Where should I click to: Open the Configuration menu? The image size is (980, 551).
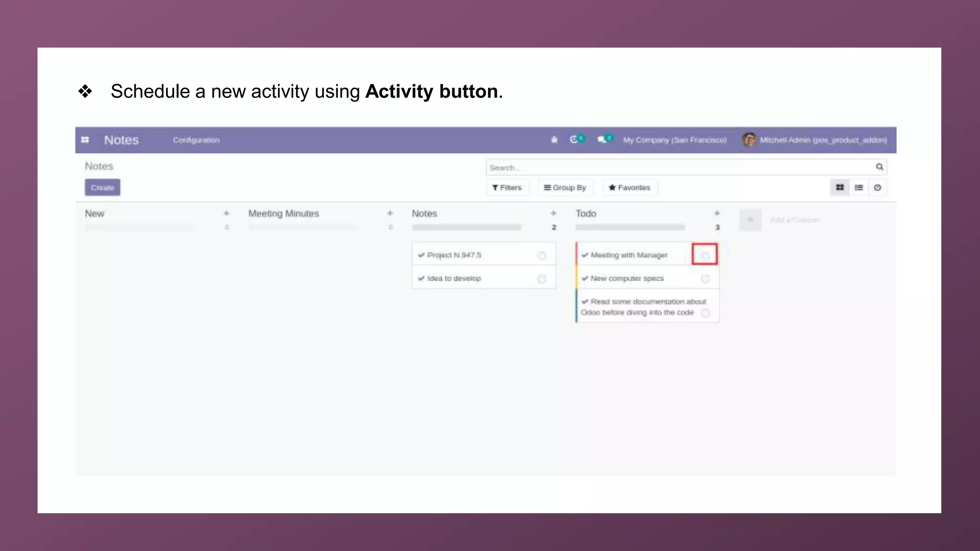tap(196, 140)
